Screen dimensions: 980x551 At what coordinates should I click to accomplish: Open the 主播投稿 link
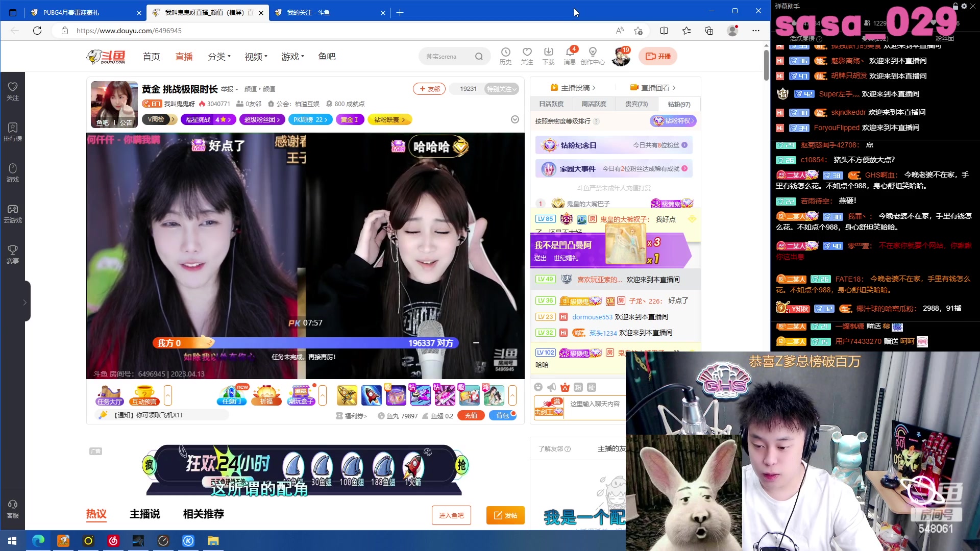pos(573,88)
